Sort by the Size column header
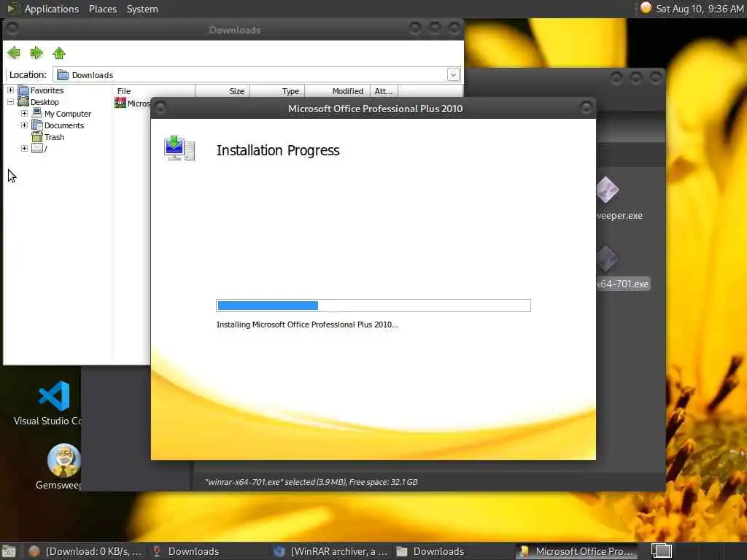The width and height of the screenshot is (747, 560). click(x=222, y=91)
